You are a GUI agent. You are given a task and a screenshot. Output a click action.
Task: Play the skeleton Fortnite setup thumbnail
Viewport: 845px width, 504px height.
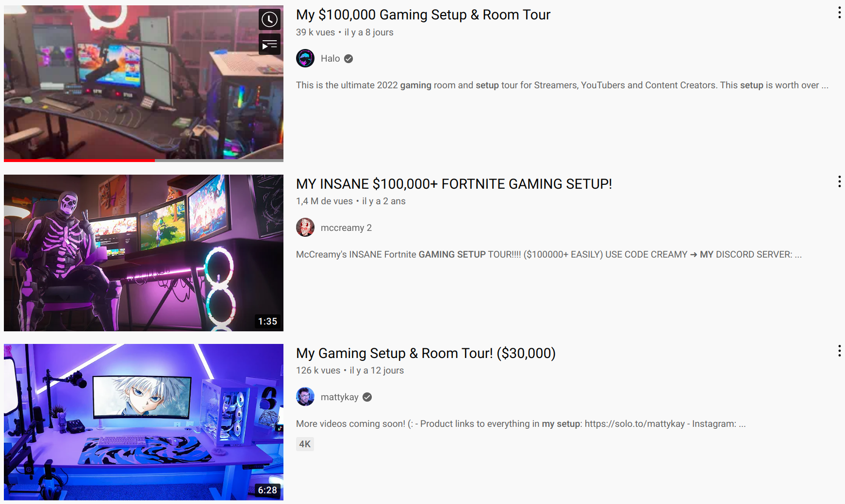[144, 253]
